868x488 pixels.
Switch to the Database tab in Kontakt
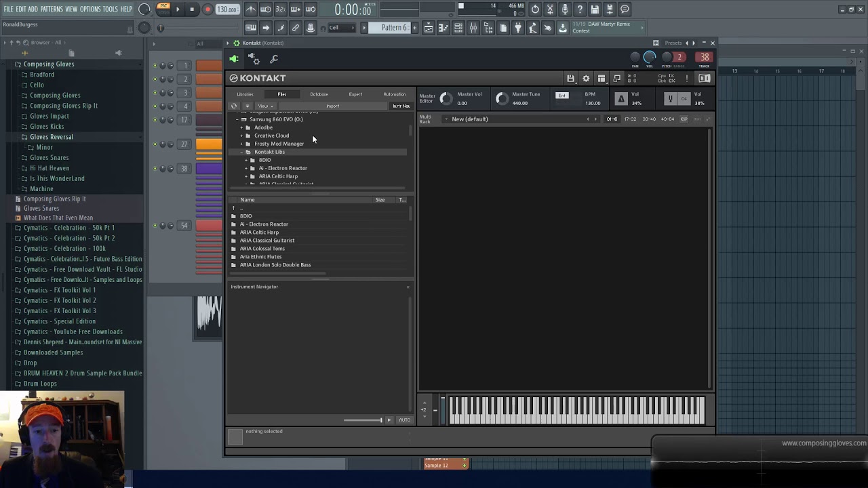coord(319,94)
